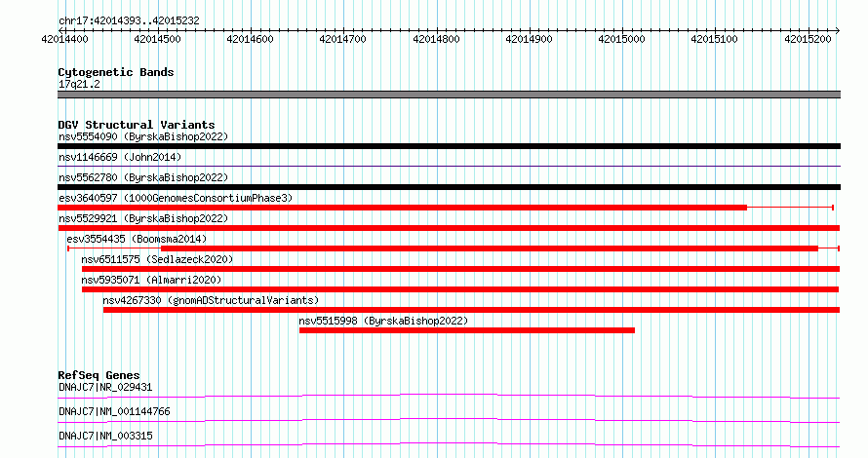Open the DNAJC7|NM_003315 gene label

click(105, 436)
